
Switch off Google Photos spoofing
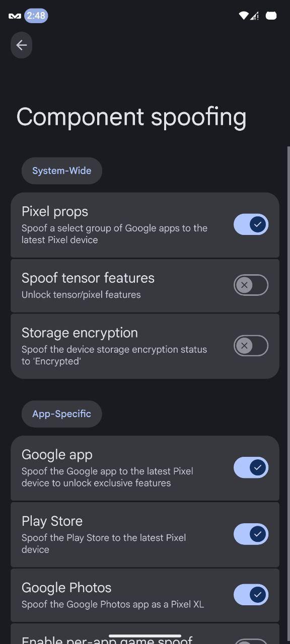251,595
